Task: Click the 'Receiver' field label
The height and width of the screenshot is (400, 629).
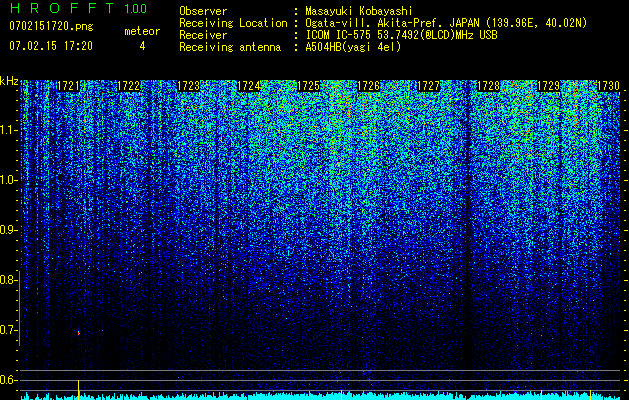Action: [x=203, y=35]
